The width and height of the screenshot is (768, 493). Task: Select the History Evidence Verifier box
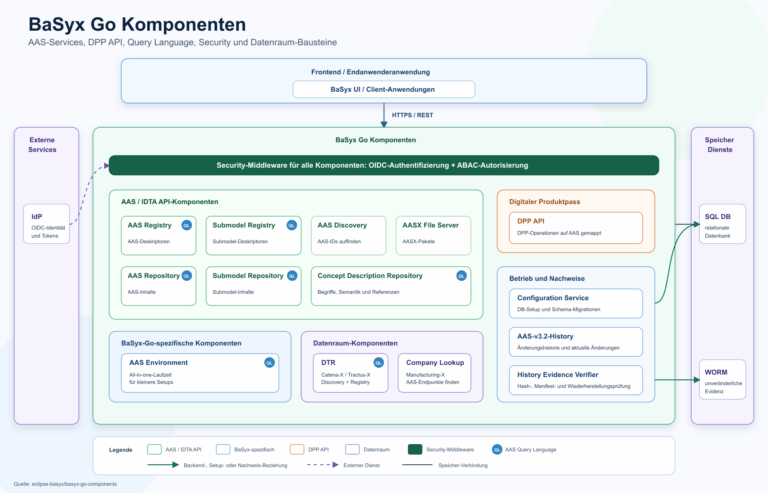(x=576, y=380)
